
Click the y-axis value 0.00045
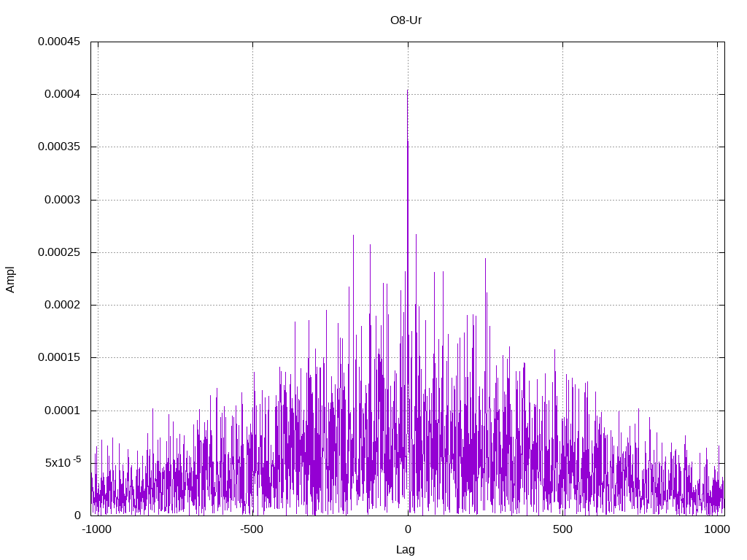[x=59, y=42]
